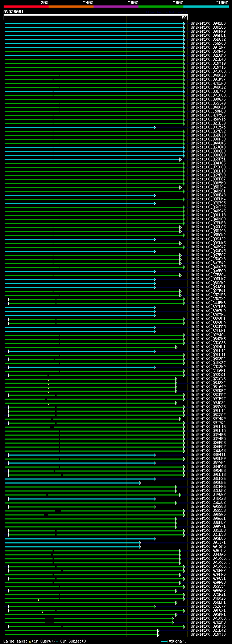Select hit UniRef100_Q6XP46

[x=208, y=52]
